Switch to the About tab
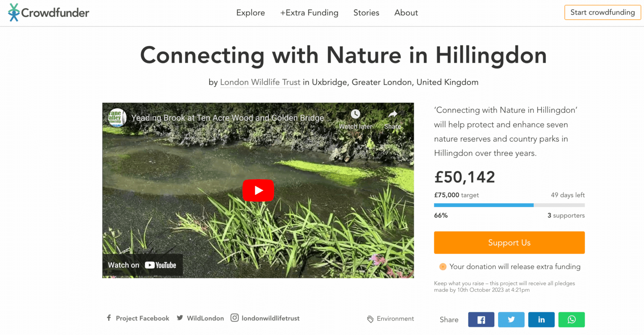Screen dimensions: 644x335 406,13
